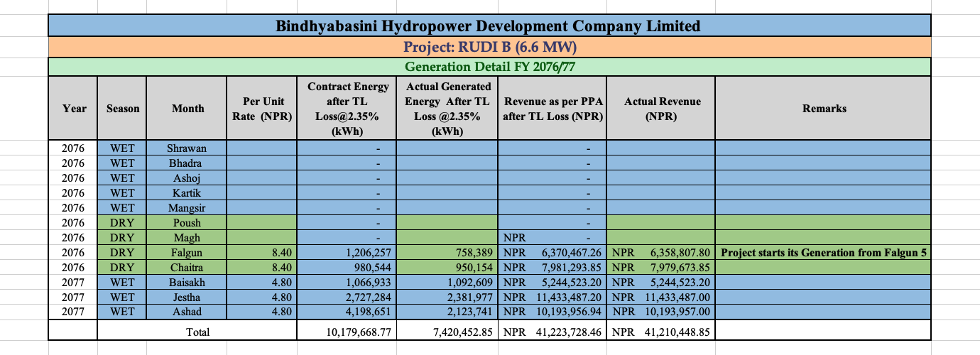Click the Remarks column header
Image resolution: width=980 pixels, height=355 pixels.
pos(823,109)
